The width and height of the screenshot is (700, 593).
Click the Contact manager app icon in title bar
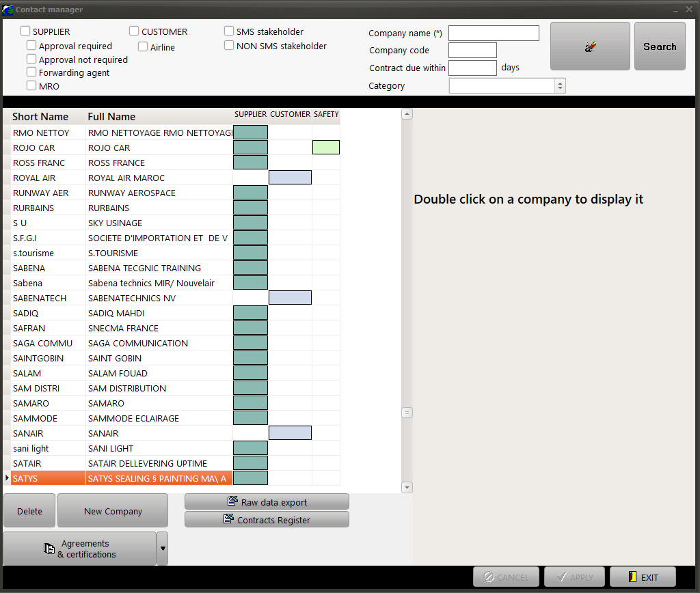[x=8, y=10]
